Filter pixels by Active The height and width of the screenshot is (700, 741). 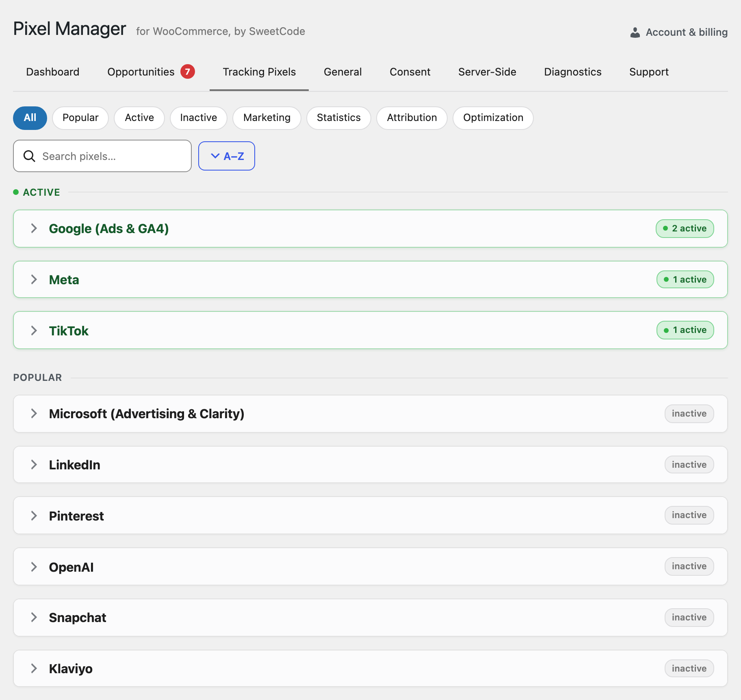[x=139, y=118]
